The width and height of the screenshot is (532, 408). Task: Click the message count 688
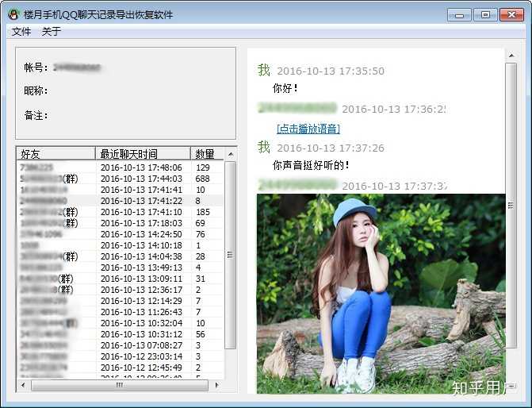pyautogui.click(x=202, y=179)
